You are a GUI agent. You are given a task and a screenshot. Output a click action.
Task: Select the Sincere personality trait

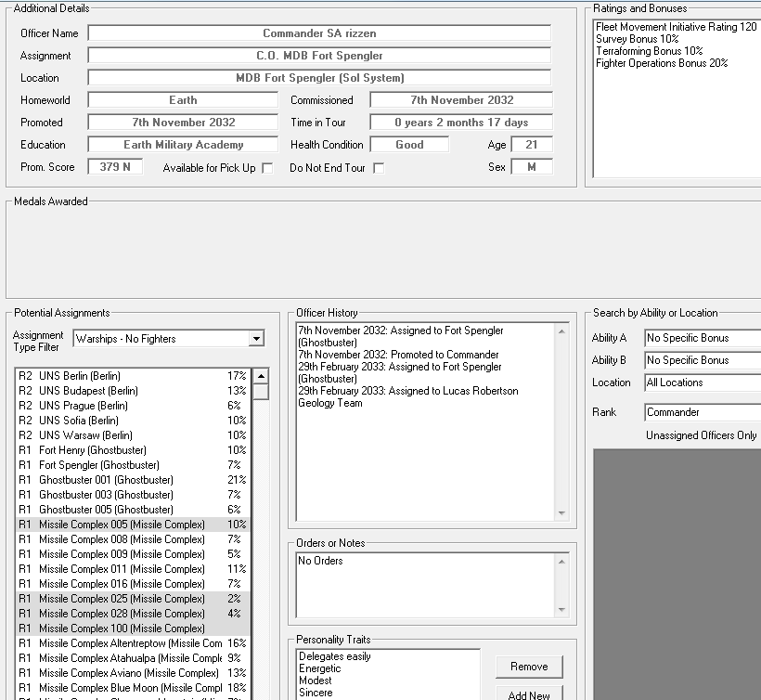(316, 693)
